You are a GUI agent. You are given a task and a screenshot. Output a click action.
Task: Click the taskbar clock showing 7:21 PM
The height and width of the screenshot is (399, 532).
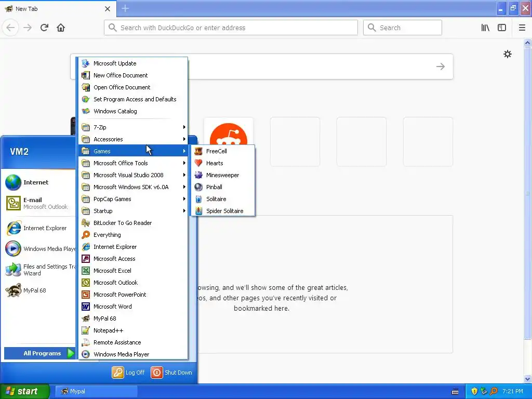point(513,391)
